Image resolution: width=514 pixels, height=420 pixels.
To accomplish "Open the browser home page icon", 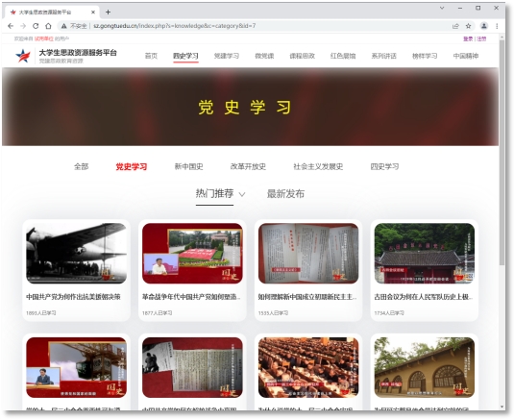I will tap(48, 26).
